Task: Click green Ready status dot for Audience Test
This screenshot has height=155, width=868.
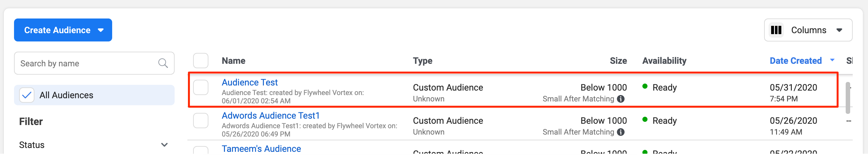Action: 645,86
